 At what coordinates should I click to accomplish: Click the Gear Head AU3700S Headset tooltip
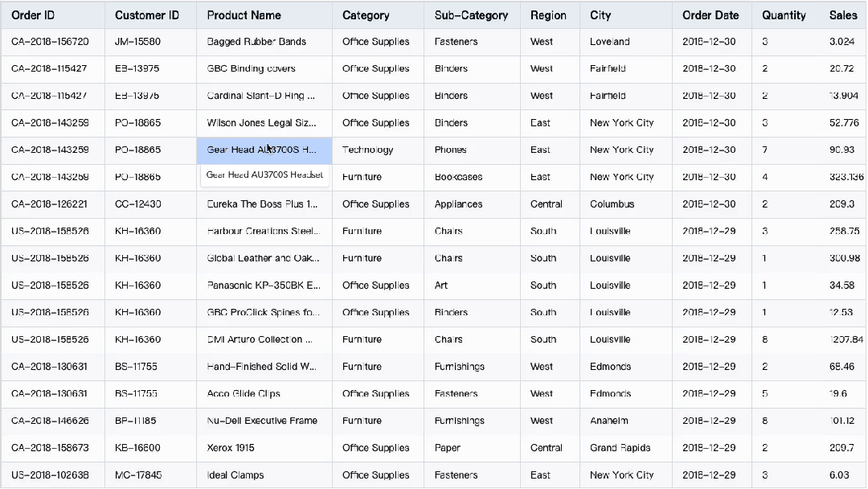click(x=264, y=175)
